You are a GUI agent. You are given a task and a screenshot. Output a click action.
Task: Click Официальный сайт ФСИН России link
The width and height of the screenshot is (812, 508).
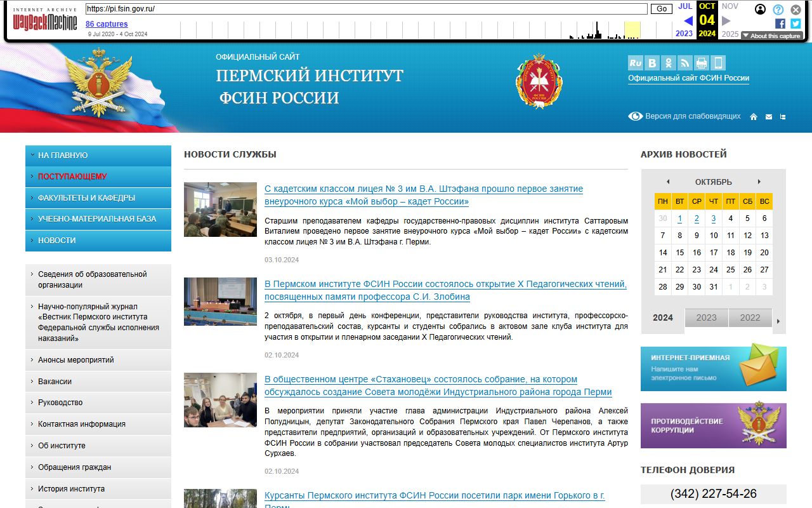pos(688,78)
